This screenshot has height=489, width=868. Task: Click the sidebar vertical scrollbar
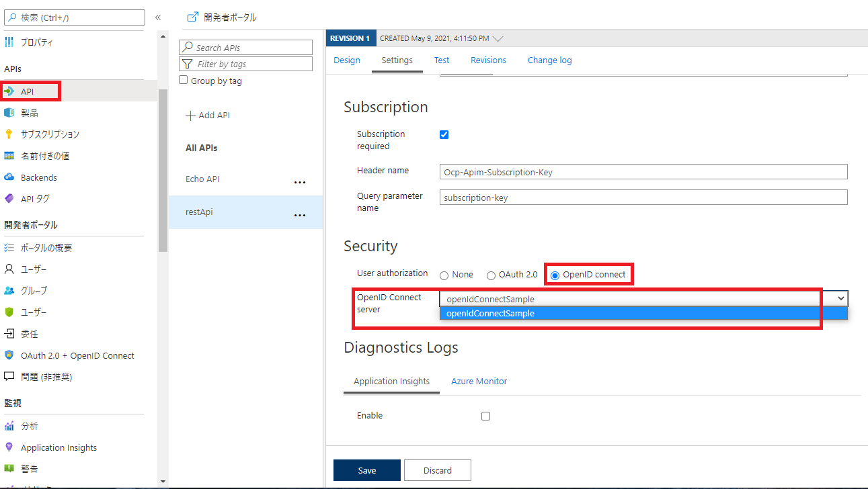point(163,169)
